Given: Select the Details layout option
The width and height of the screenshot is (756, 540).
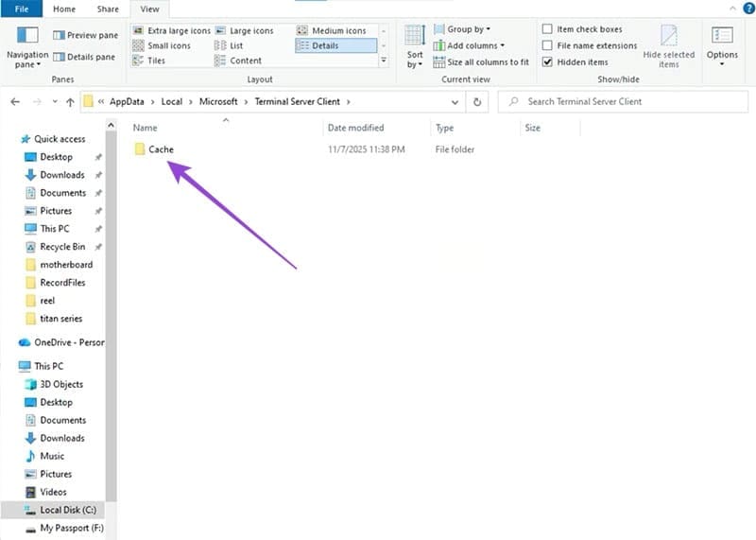Looking at the screenshot, I should tap(335, 45).
